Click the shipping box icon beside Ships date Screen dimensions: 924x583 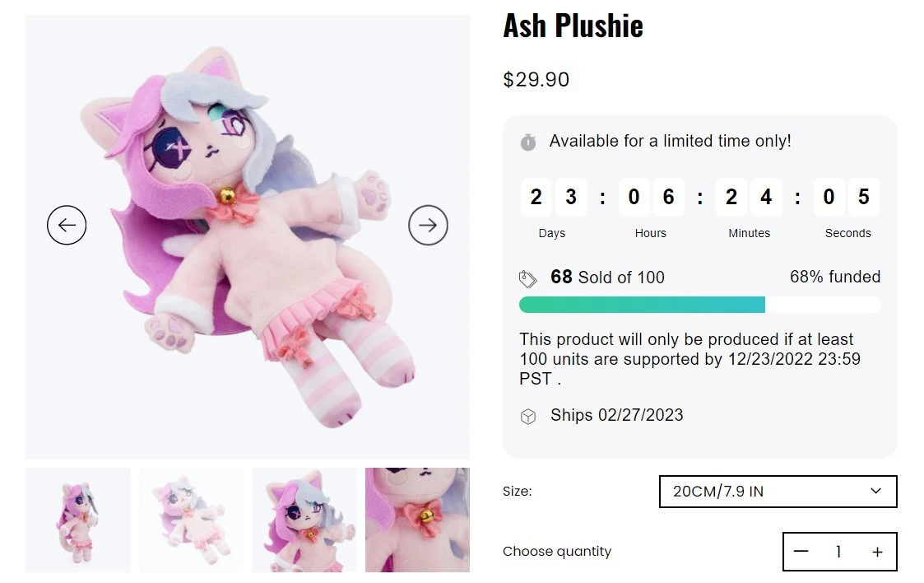[528, 416]
